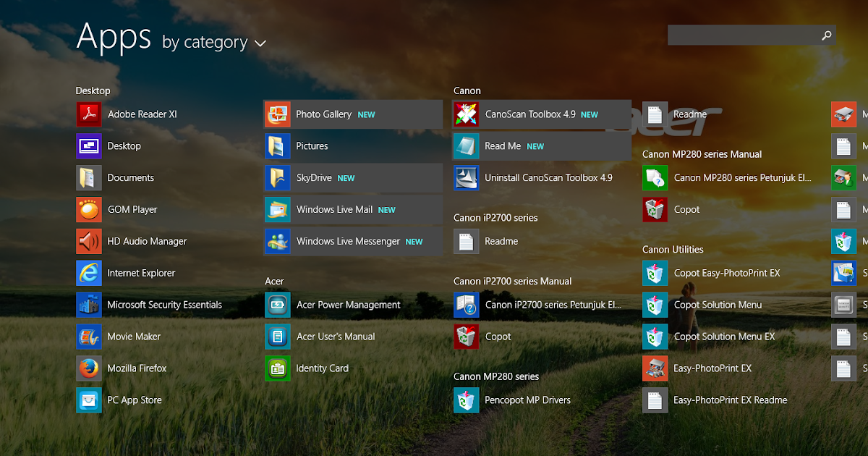Open the Pictures folder icon
The width and height of the screenshot is (868, 456).
(278, 146)
